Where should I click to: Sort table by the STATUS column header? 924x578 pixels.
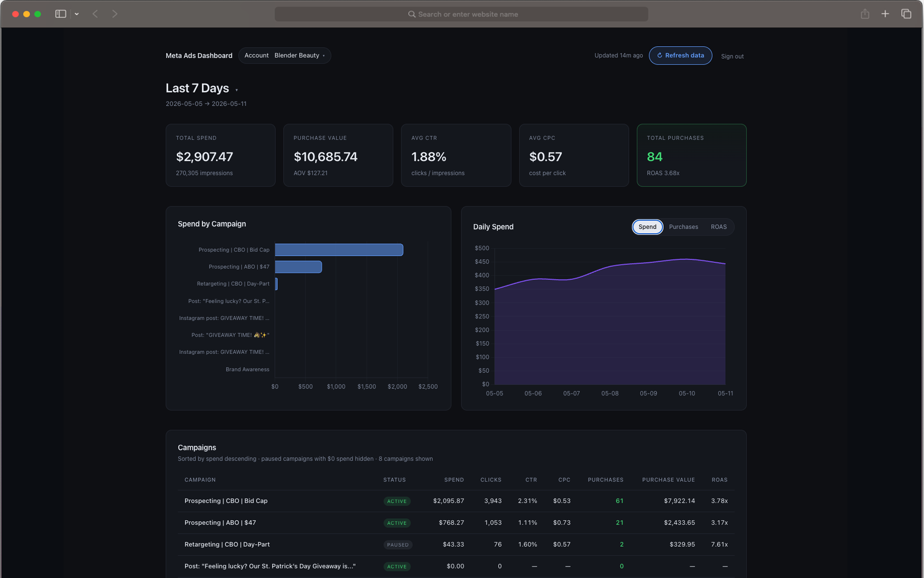pyautogui.click(x=395, y=480)
